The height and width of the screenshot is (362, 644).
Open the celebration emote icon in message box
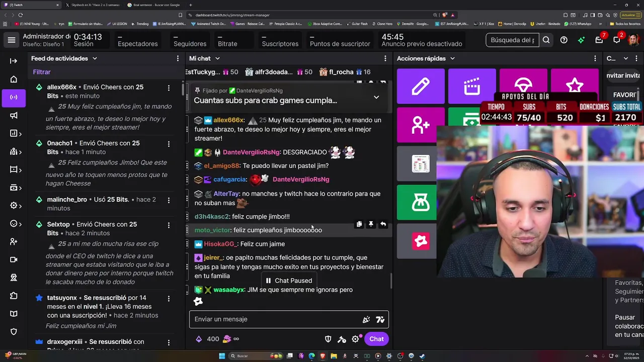click(366, 320)
